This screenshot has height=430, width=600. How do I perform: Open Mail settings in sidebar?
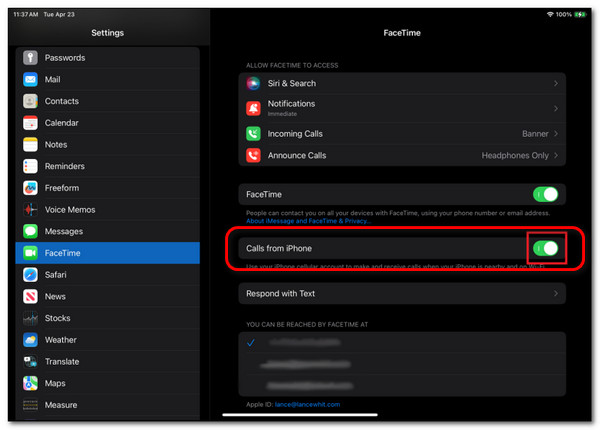coord(108,80)
